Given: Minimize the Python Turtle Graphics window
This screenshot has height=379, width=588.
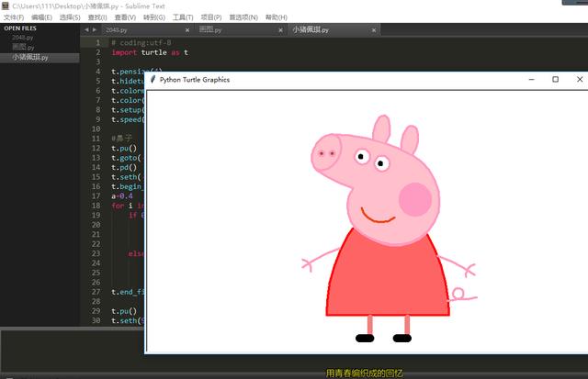Looking at the screenshot, I should 531,80.
